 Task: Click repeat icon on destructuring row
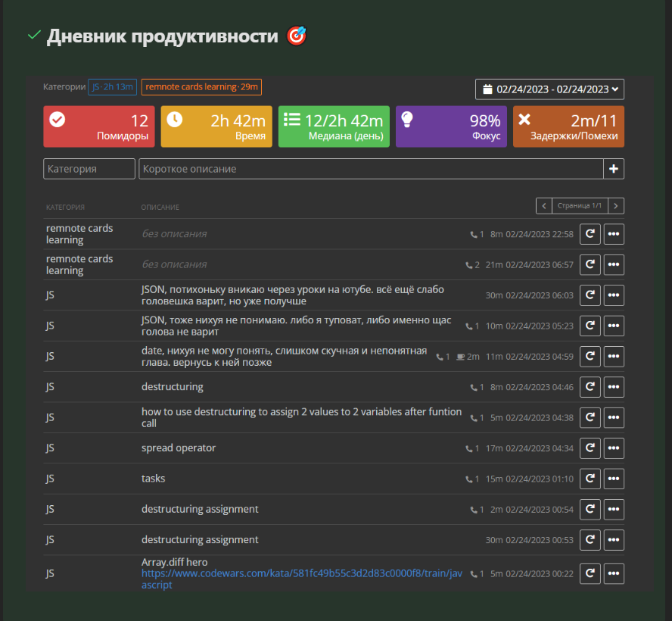[x=590, y=387]
